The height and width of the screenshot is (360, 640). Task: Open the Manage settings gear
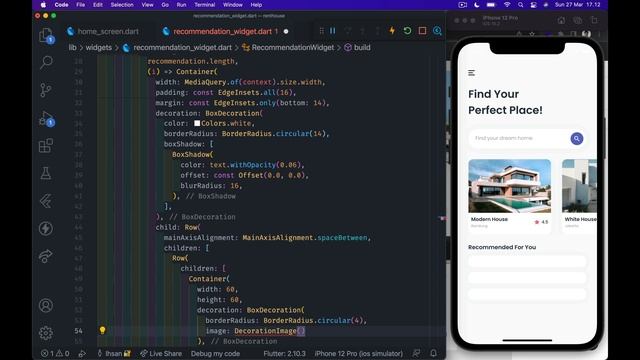coord(46,333)
